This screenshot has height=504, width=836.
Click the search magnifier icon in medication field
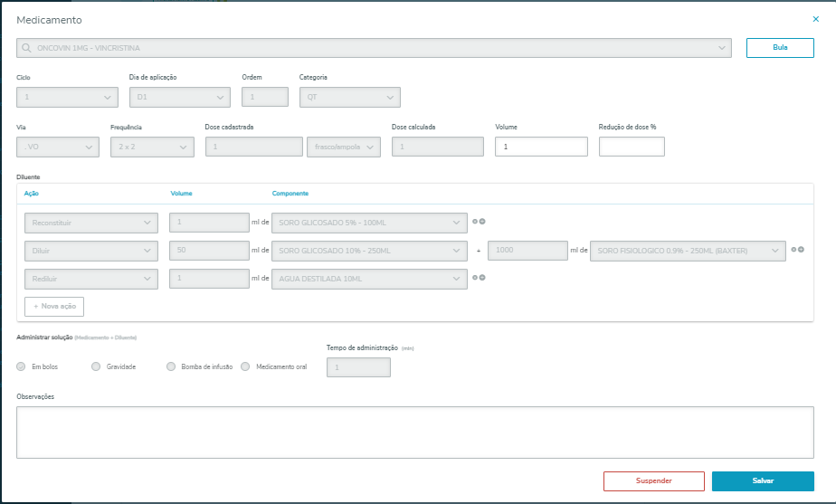(x=27, y=48)
